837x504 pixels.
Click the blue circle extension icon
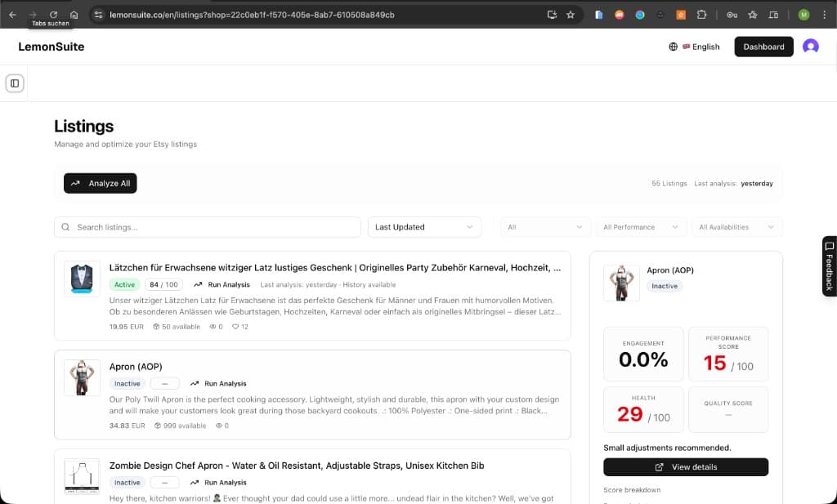coord(639,15)
